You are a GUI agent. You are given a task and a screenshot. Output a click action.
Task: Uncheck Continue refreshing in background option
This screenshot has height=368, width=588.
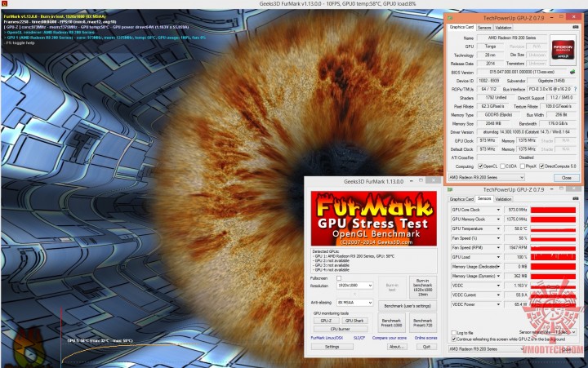(x=454, y=339)
